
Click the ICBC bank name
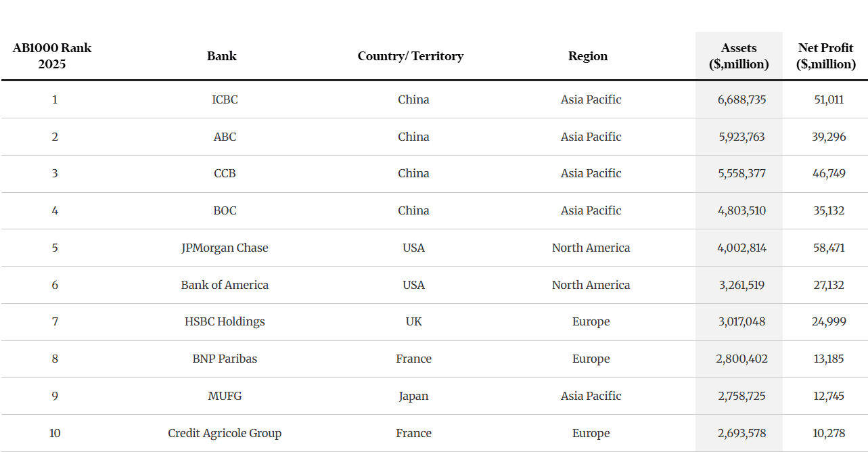pos(225,99)
